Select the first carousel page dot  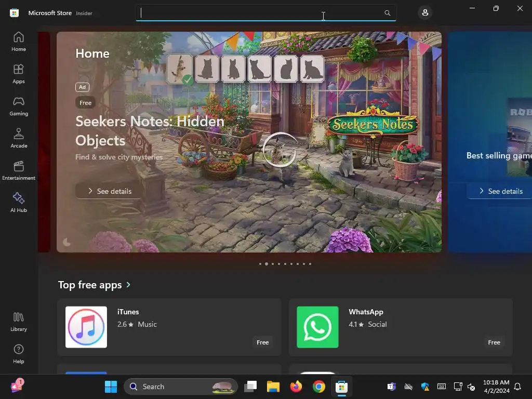(x=260, y=263)
